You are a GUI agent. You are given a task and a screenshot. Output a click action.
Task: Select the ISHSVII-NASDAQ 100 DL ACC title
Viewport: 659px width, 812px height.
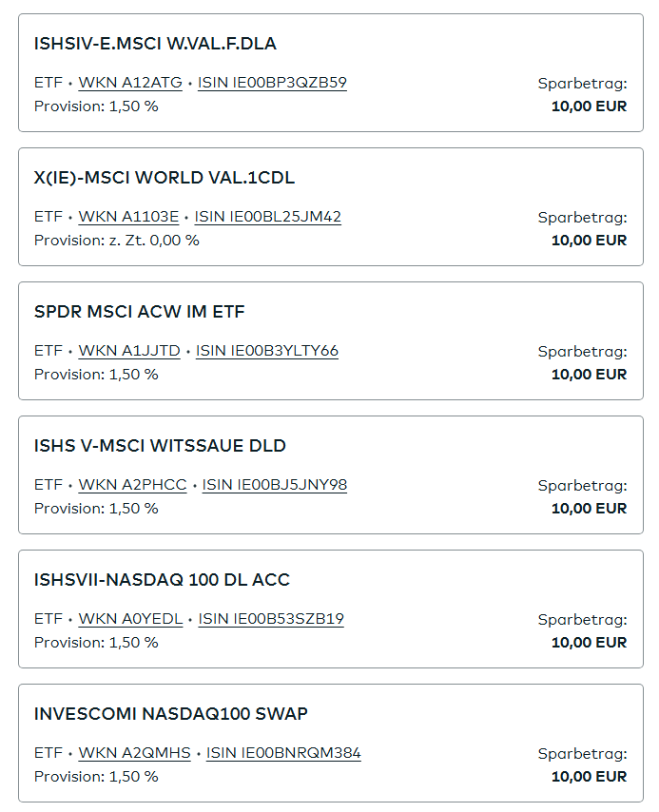click(x=162, y=580)
